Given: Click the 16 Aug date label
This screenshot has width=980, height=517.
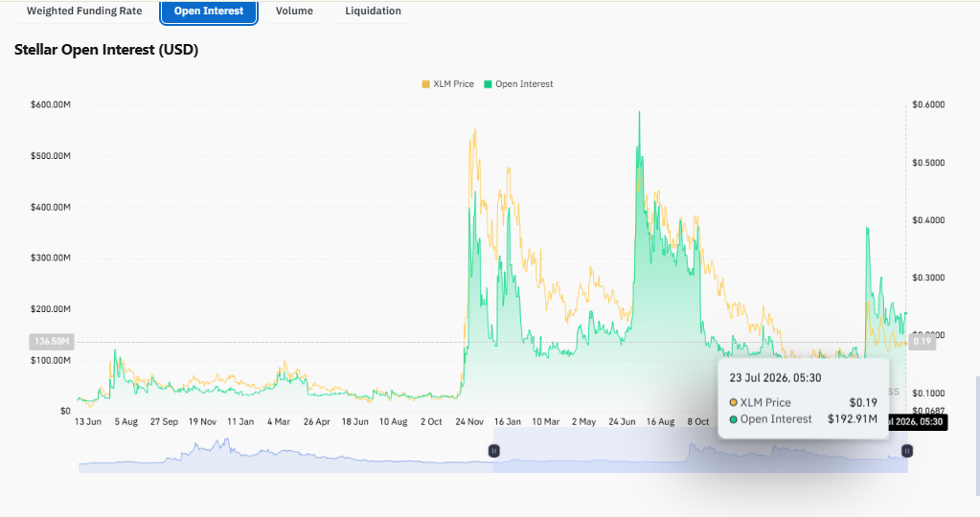Looking at the screenshot, I should 661,422.
